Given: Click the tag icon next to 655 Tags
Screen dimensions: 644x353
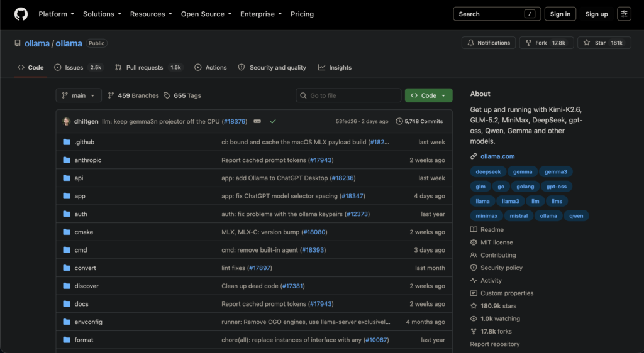Looking at the screenshot, I should click(x=167, y=95).
